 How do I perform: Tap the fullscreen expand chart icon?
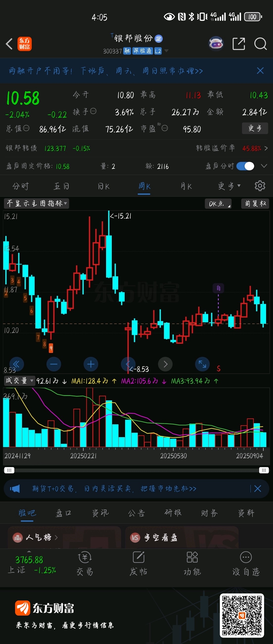pos(202,364)
